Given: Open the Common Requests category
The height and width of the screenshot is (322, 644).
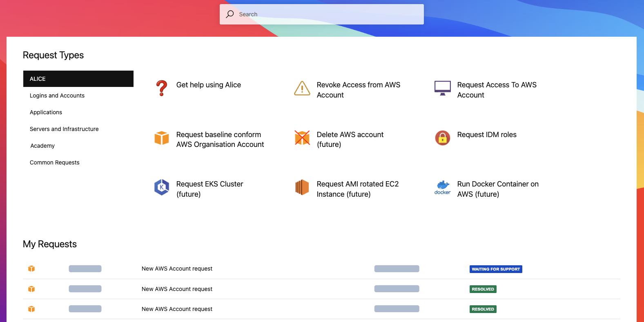Looking at the screenshot, I should (x=55, y=162).
